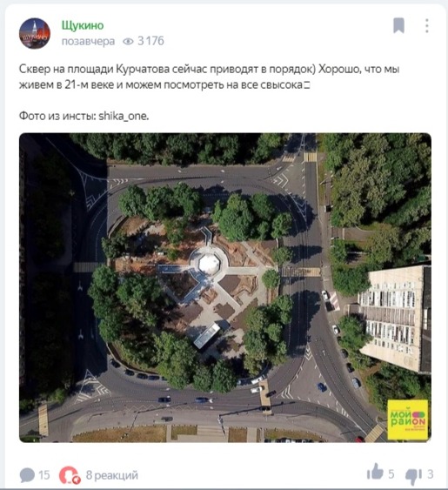Click the like count number 5
Viewport: 448px width, 490px height.
pos(391,474)
